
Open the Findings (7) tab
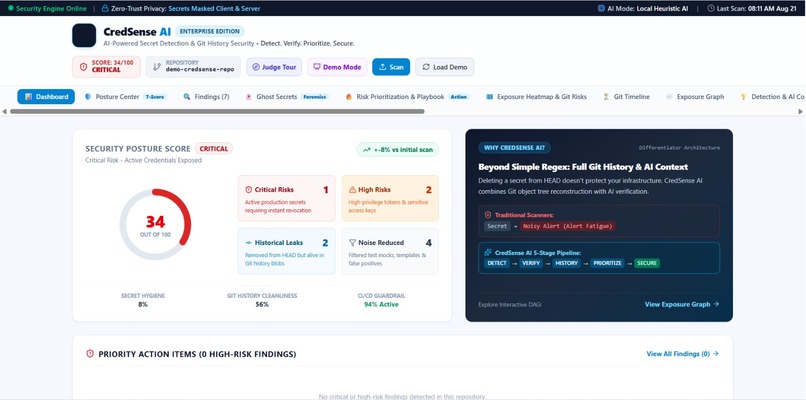[207, 97]
